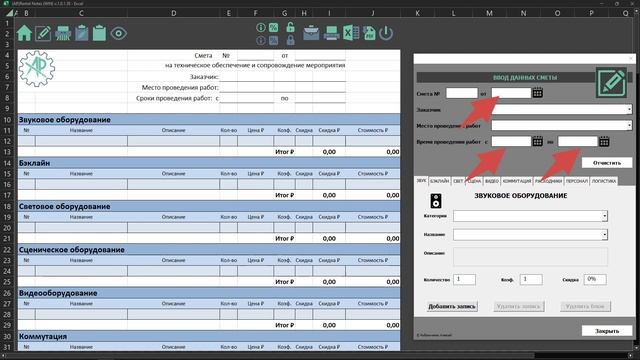Click the lower greyed info circle icon
Screen dimensions: 640x360
click(x=261, y=40)
